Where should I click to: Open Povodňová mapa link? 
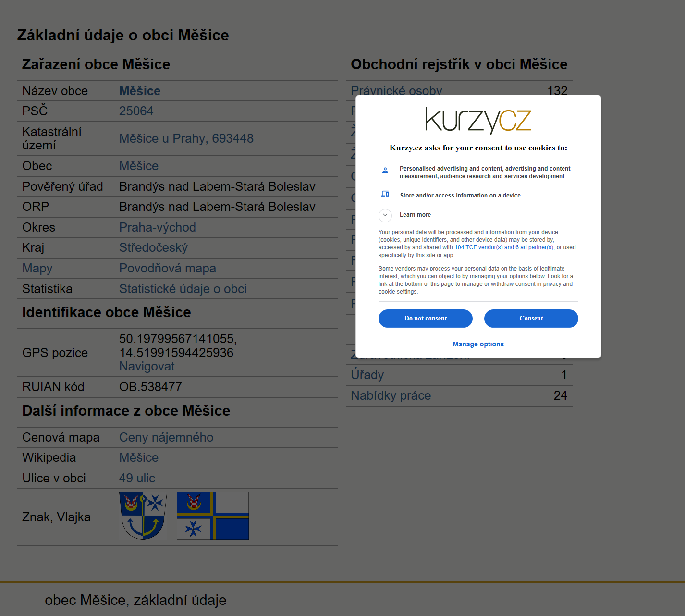[x=168, y=268]
